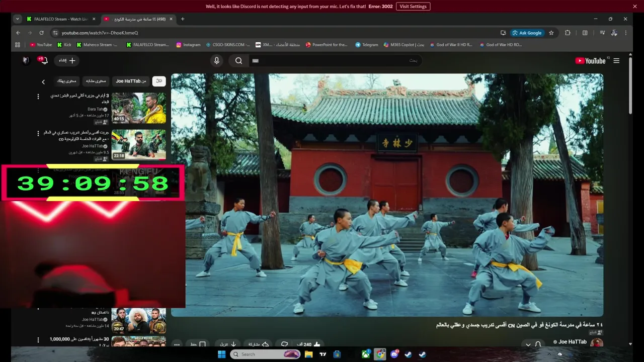
Task: Go back in the browser
Action: (18, 33)
